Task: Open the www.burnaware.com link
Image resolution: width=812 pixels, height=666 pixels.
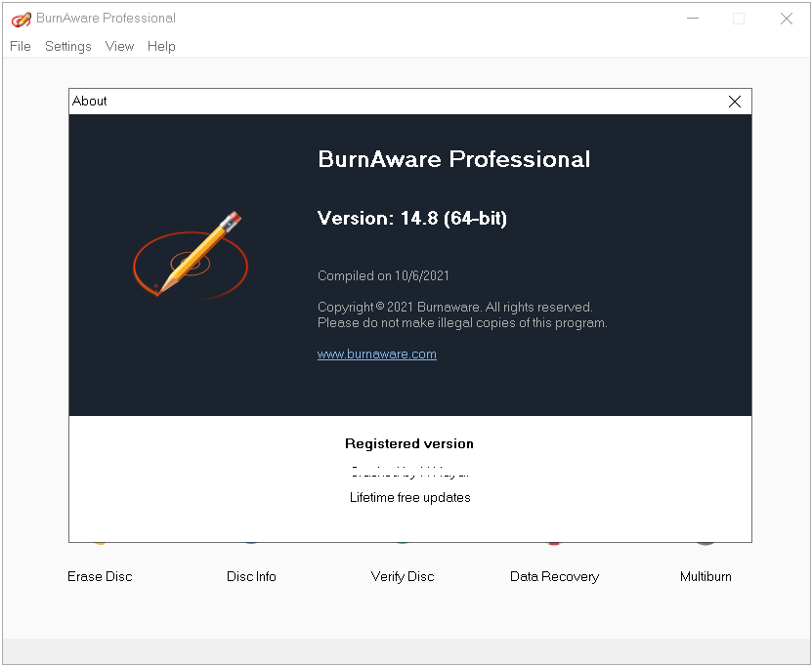Action: point(376,354)
